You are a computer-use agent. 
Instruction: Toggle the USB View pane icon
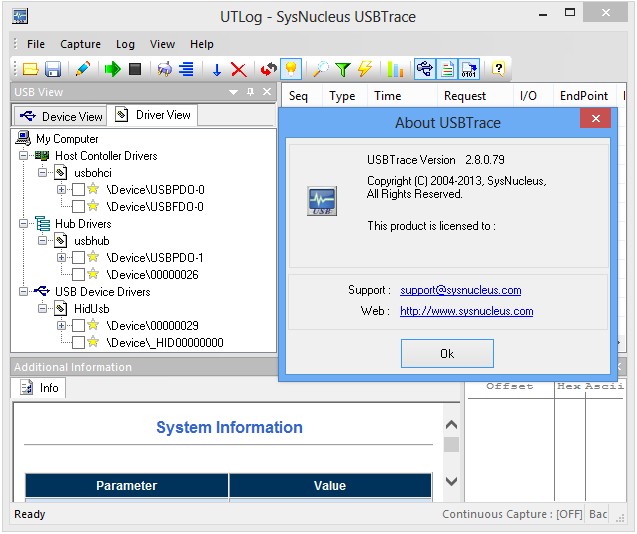(425, 69)
